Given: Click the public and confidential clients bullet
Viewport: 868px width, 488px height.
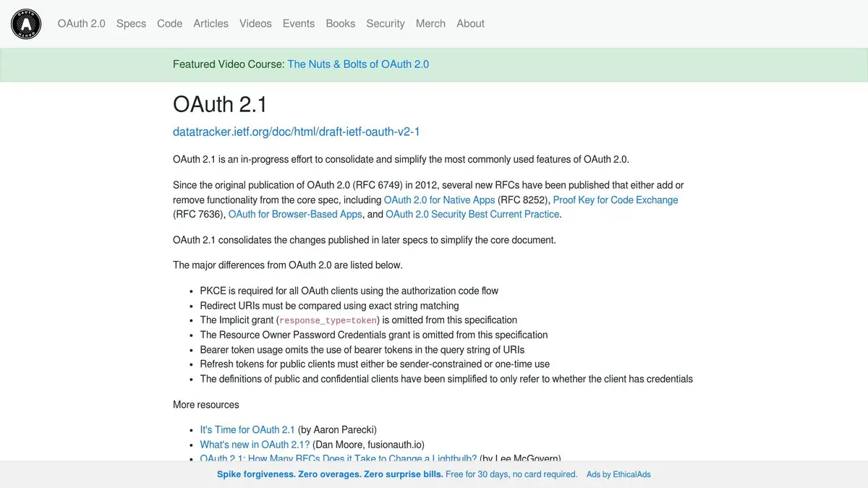Looking at the screenshot, I should [446, 379].
